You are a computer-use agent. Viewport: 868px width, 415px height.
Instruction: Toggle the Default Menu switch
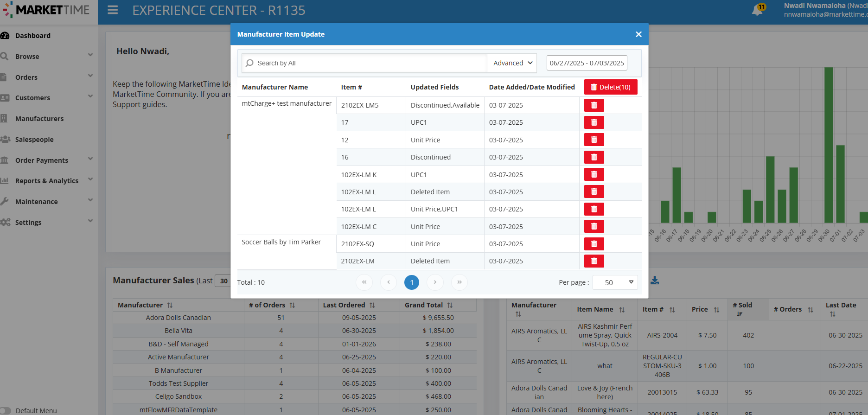coord(5,411)
